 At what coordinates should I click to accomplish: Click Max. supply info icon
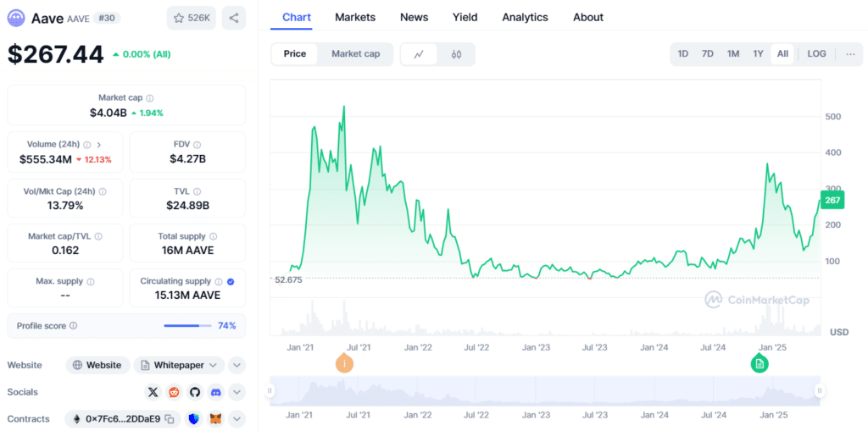pos(91,281)
